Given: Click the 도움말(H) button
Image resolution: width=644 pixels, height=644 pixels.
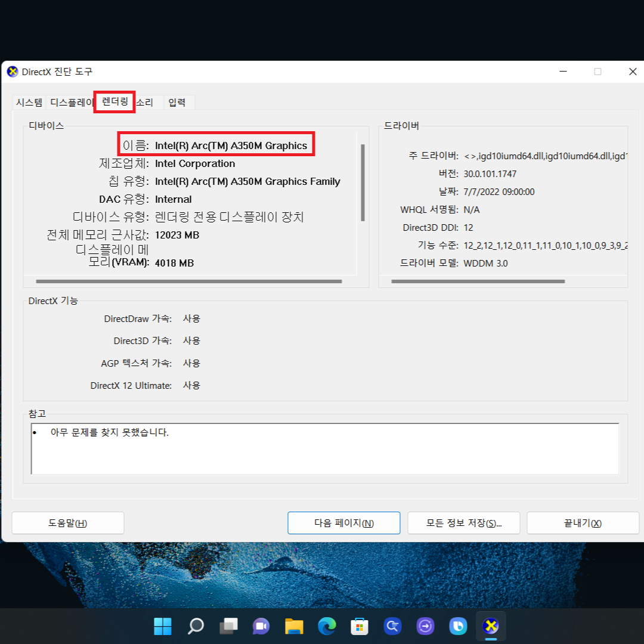Looking at the screenshot, I should pyautogui.click(x=68, y=523).
